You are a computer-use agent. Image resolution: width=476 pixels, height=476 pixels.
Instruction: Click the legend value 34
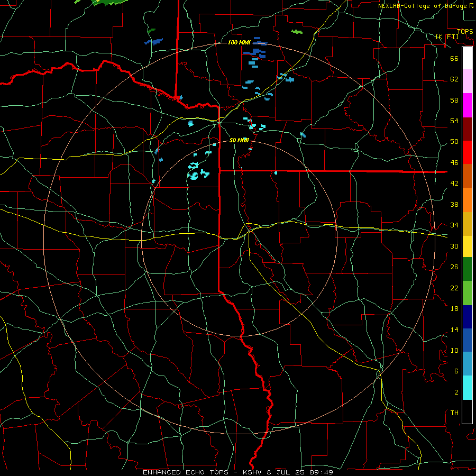454,225
